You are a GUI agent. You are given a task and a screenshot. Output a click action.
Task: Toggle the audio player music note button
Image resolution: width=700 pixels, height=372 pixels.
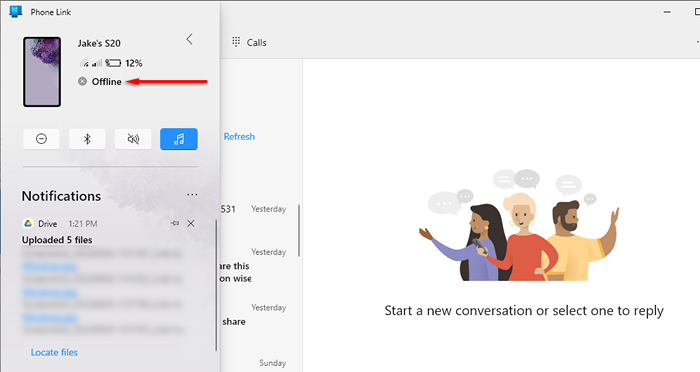tap(179, 139)
